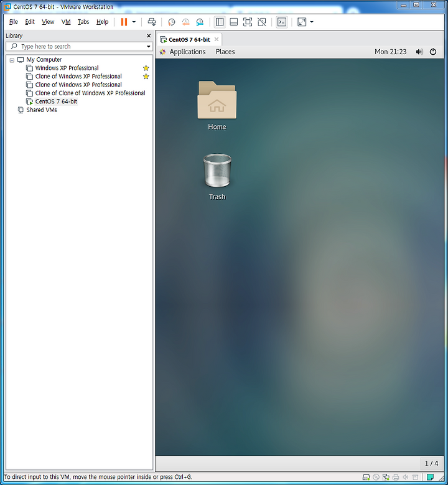The width and height of the screenshot is (448, 485).
Task: Open the CentOS Places menu
Action: (x=225, y=52)
